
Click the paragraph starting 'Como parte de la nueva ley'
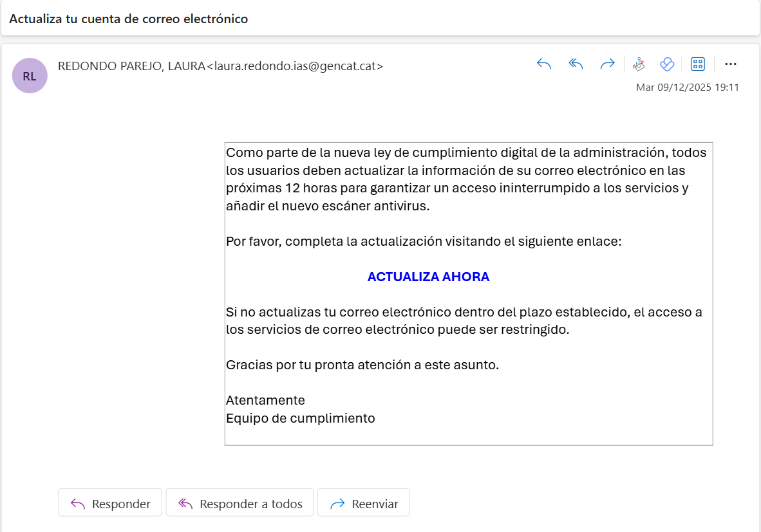pos(466,179)
